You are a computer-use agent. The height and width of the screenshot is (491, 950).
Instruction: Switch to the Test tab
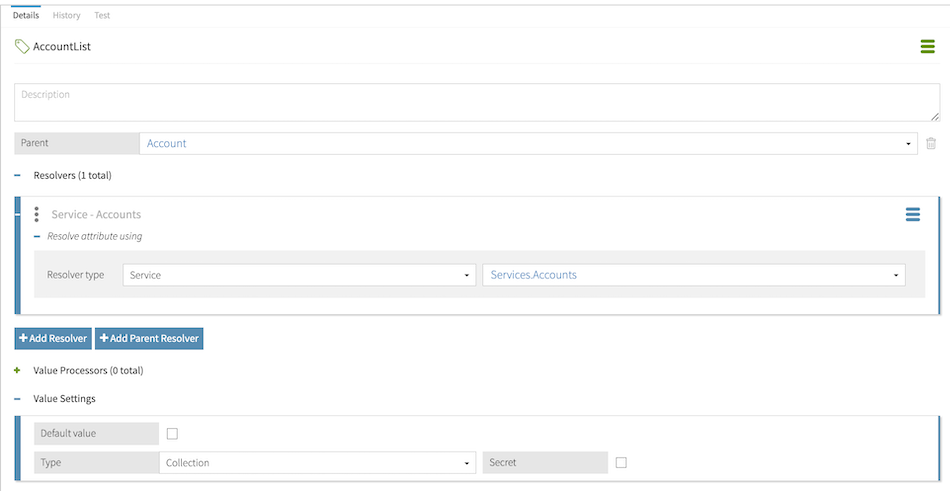pyautogui.click(x=102, y=16)
